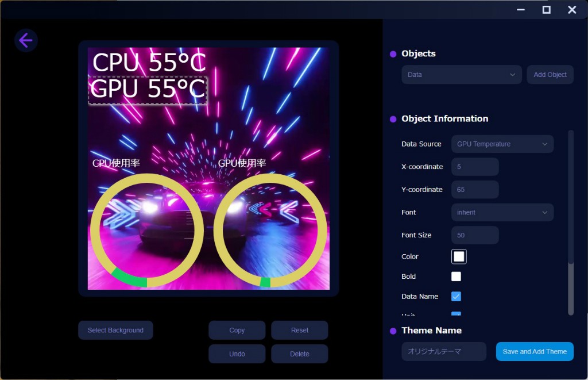
Task: Open the Objects type dropdown showing Data
Action: (x=461, y=75)
